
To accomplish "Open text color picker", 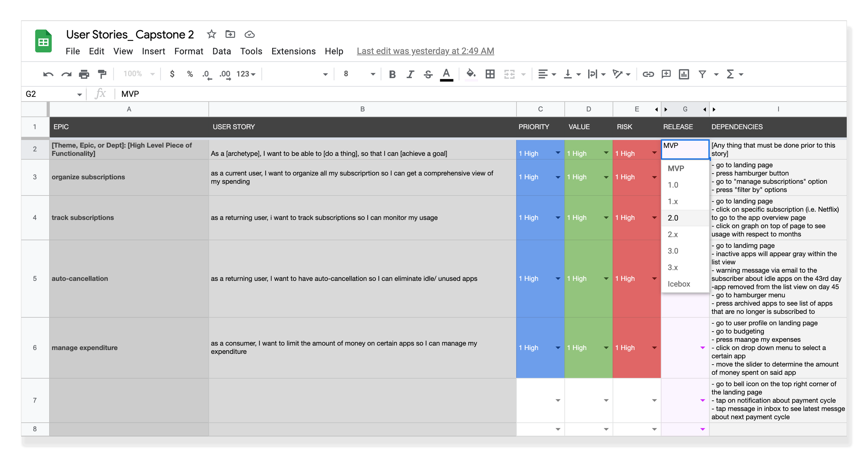I will point(446,74).
